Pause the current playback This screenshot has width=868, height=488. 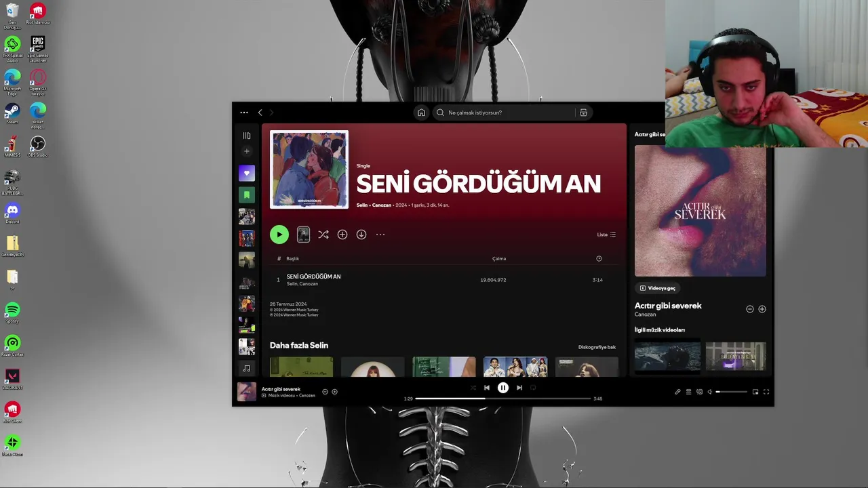[x=503, y=388]
